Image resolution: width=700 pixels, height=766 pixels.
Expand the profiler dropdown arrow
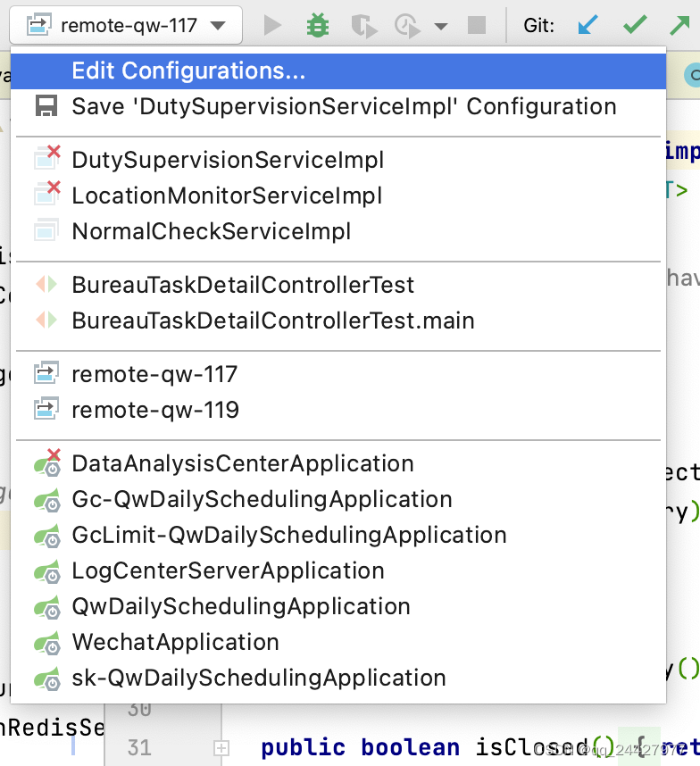[x=440, y=26]
